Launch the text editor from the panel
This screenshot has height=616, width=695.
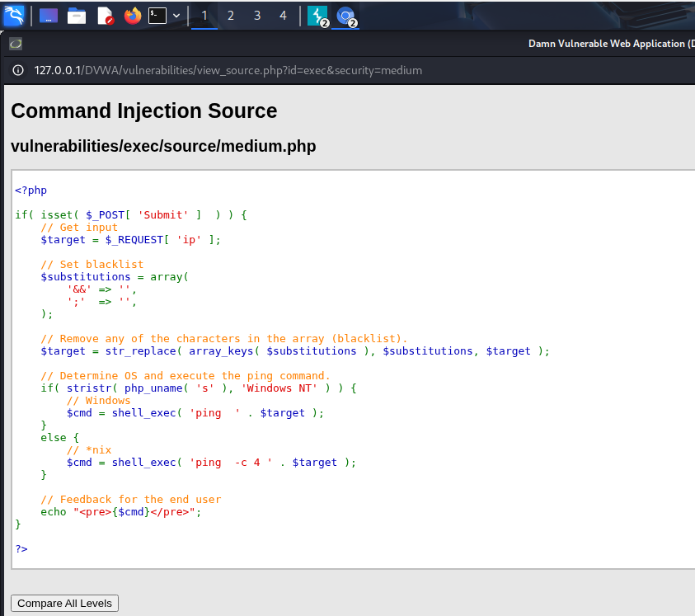coord(105,16)
